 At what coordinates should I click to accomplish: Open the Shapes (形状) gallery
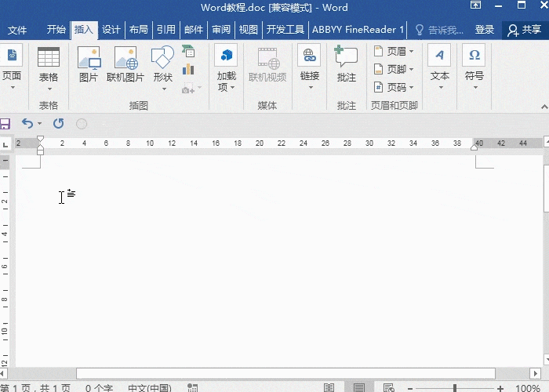tap(163, 68)
